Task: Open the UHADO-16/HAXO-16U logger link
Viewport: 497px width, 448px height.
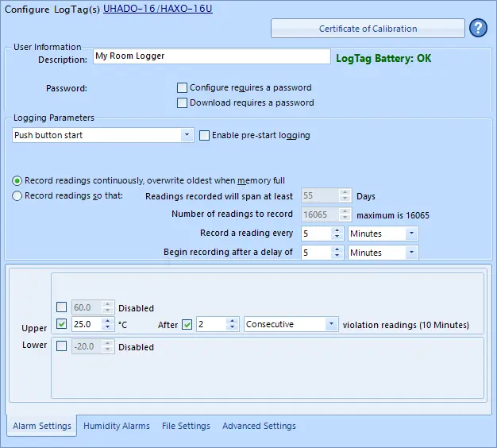Action: 158,9
